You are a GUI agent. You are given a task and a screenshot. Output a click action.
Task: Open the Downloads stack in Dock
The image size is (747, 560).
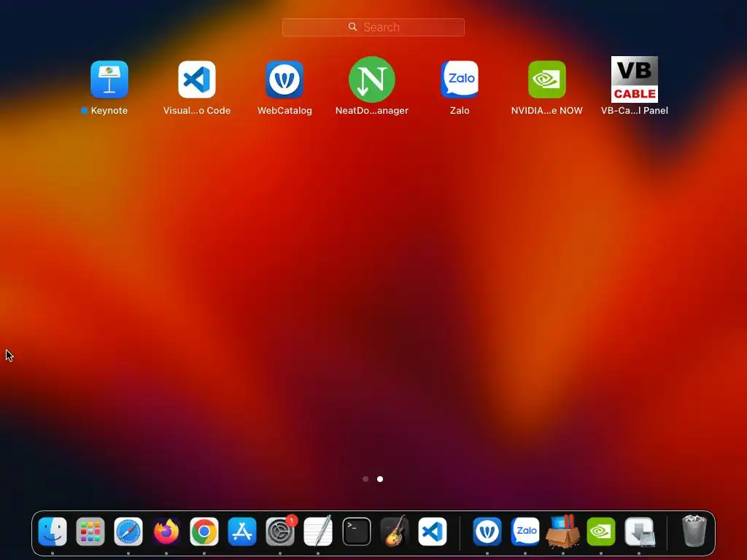[x=639, y=532]
